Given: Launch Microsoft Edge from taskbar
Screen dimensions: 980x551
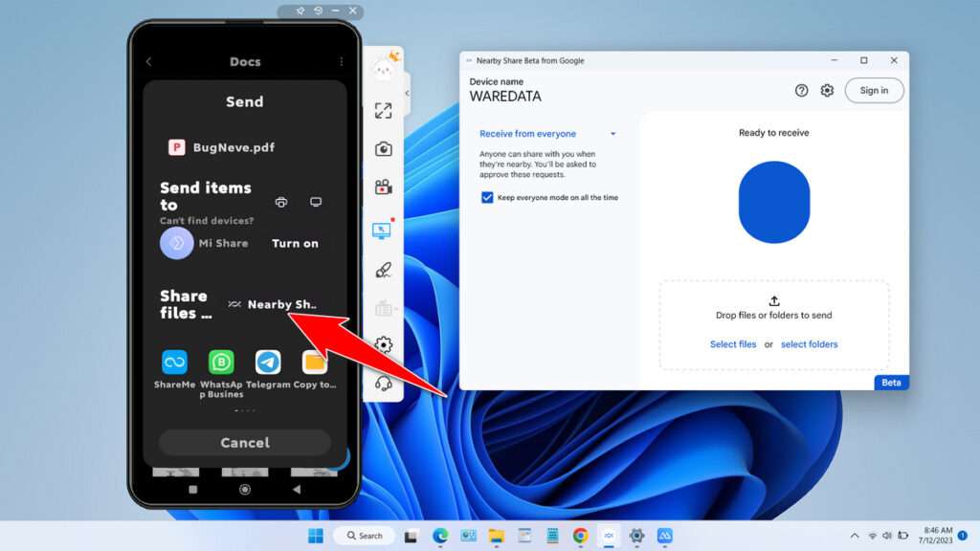Looking at the screenshot, I should coord(440,536).
